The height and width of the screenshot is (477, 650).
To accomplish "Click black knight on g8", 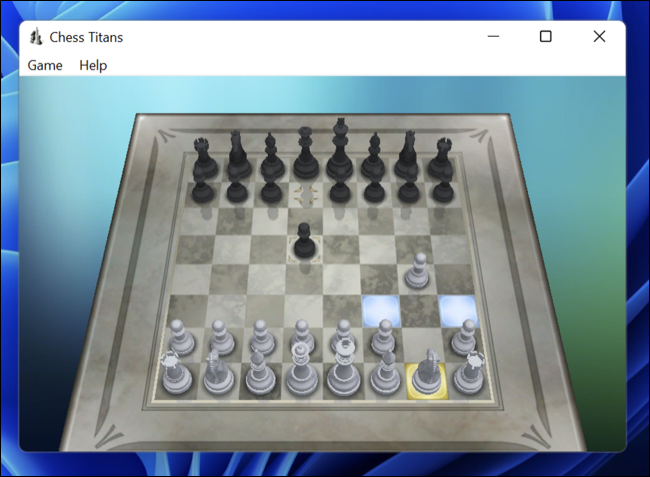I will pos(408,154).
